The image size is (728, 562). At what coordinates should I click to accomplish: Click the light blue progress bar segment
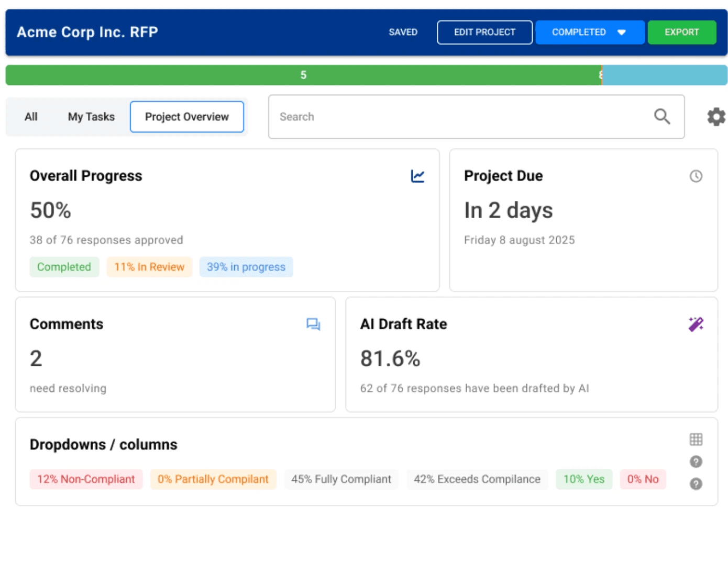click(665, 75)
